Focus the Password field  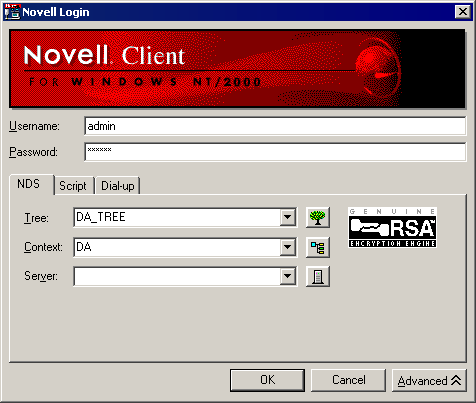click(x=275, y=152)
